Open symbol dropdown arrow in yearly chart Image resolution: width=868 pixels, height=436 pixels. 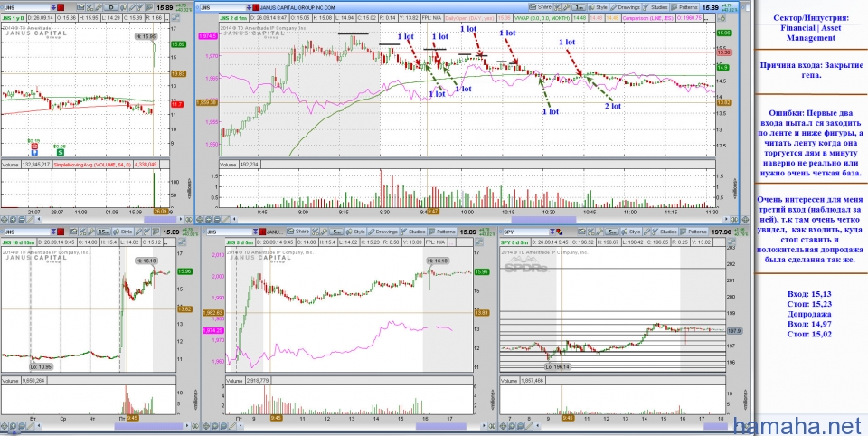[x=53, y=7]
